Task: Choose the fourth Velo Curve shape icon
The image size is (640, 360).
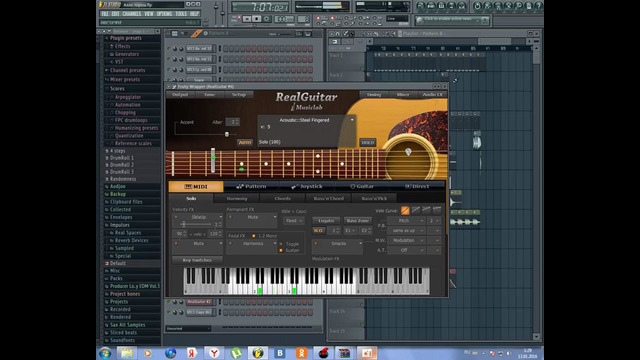Action: pos(437,210)
